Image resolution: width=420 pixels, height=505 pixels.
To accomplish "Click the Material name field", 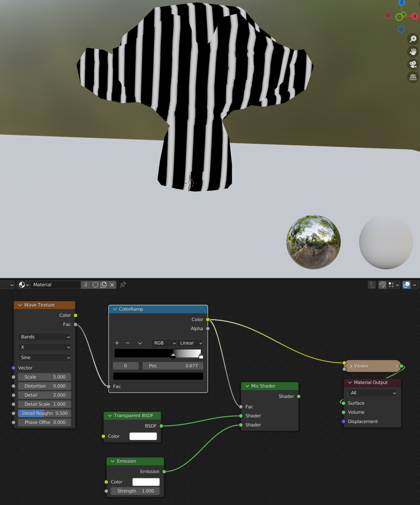I will [x=55, y=285].
